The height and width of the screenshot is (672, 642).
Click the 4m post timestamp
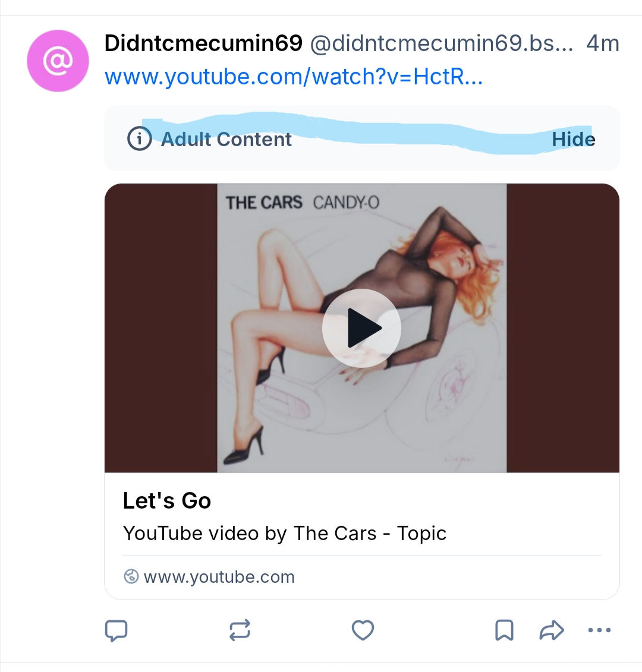click(602, 43)
